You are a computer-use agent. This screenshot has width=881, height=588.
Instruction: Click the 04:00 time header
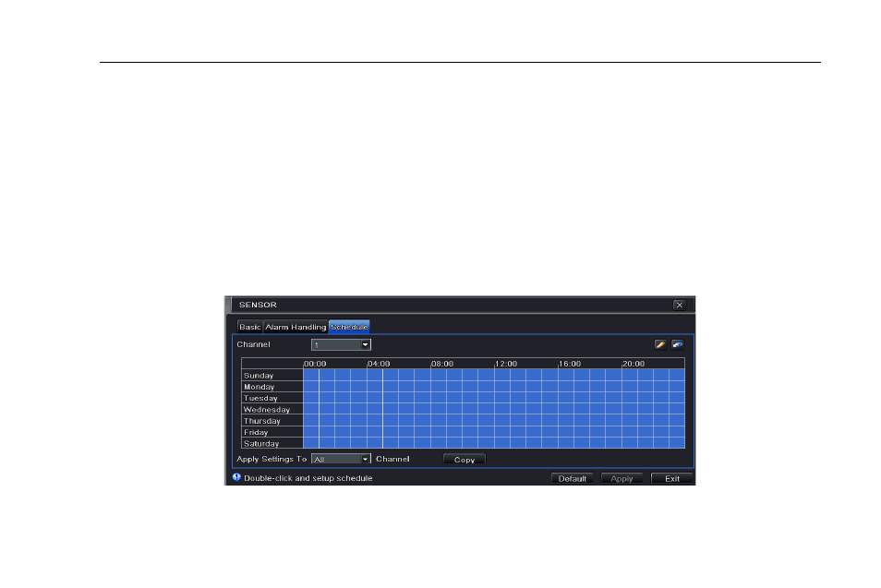(379, 364)
